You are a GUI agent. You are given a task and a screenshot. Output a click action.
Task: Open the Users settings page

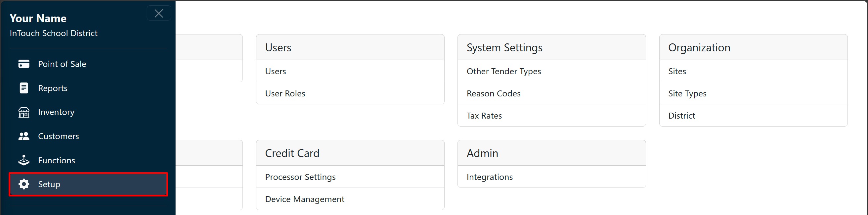tap(275, 71)
